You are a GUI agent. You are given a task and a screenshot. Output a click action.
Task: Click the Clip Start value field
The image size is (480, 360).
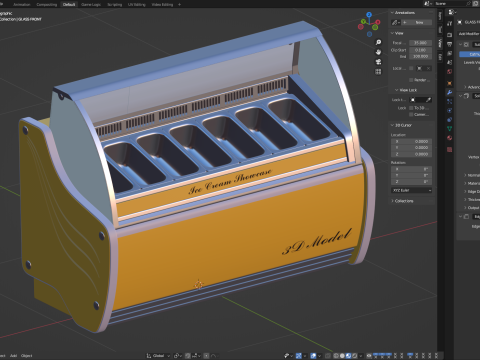[x=420, y=50]
